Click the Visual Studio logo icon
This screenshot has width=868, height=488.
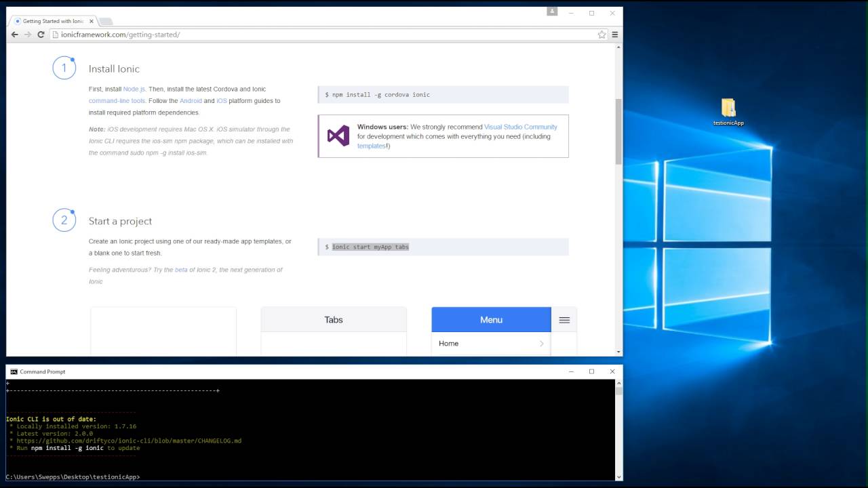click(338, 136)
